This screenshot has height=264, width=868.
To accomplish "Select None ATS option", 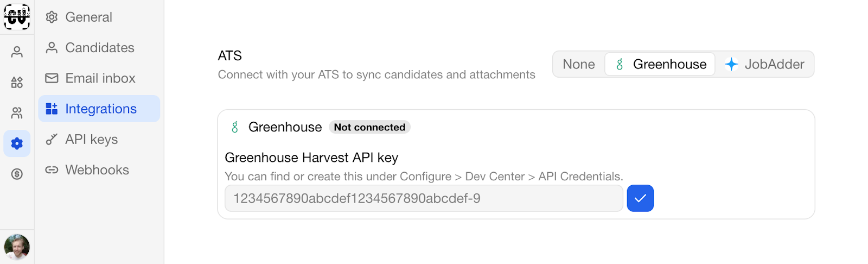I will 579,64.
